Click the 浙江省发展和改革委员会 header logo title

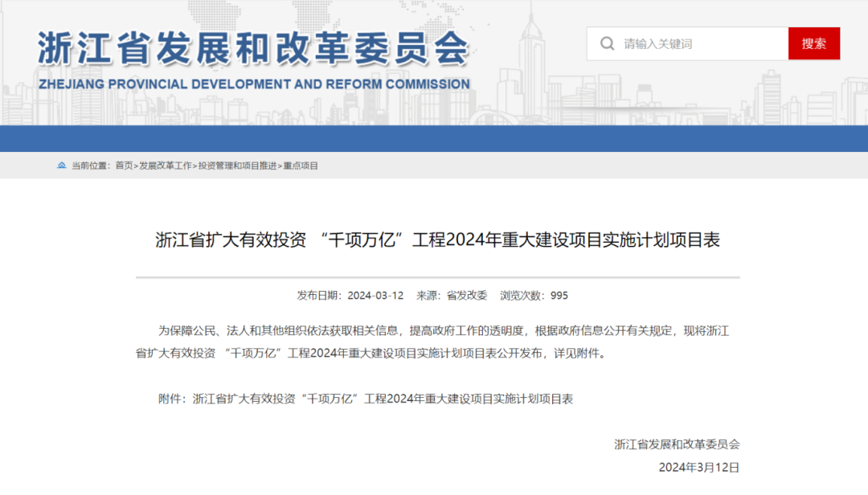click(252, 48)
